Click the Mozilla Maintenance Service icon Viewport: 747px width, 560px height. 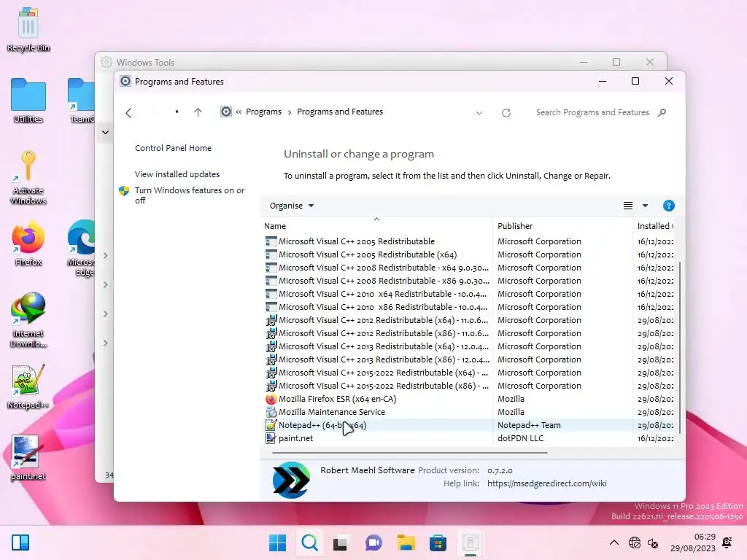click(271, 412)
